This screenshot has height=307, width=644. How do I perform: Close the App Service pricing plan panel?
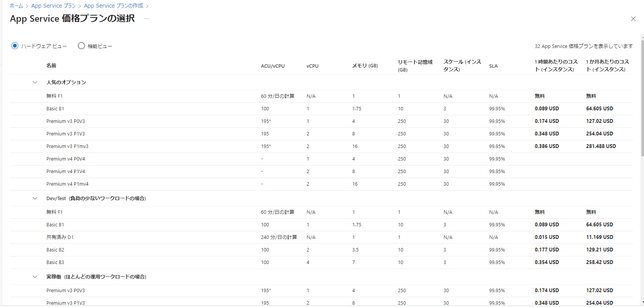[633, 19]
